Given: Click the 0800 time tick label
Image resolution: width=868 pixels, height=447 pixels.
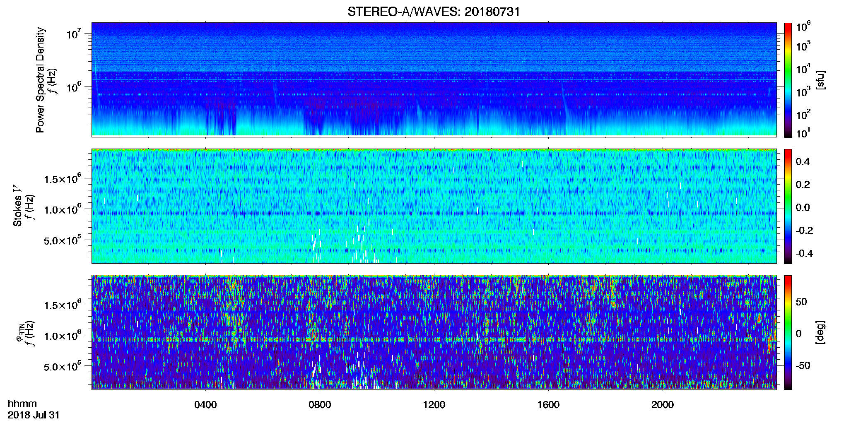Looking at the screenshot, I should 320,405.
